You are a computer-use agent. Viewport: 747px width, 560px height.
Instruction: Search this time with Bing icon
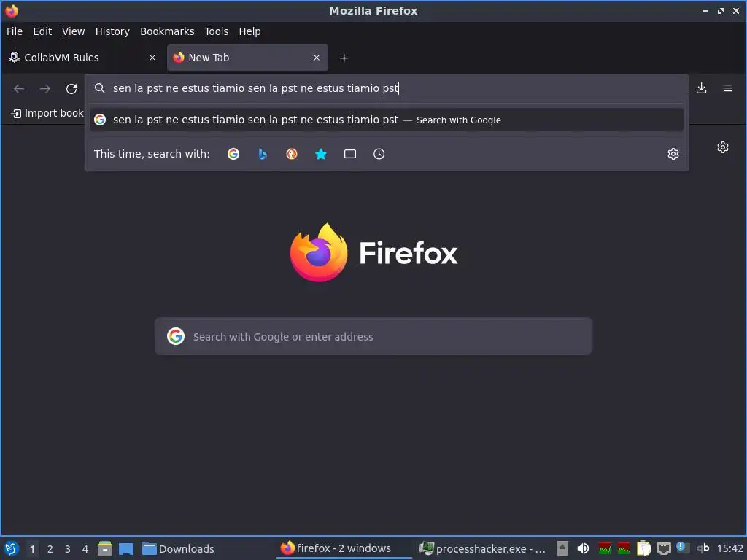[263, 154]
